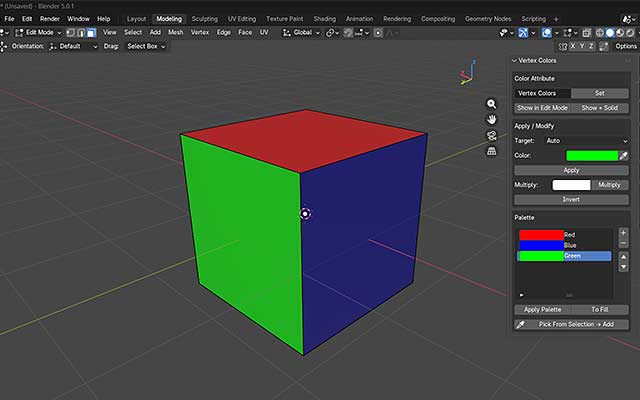Screen dimensions: 640x400
Task: Enable vertex select mode
Action: (71, 33)
